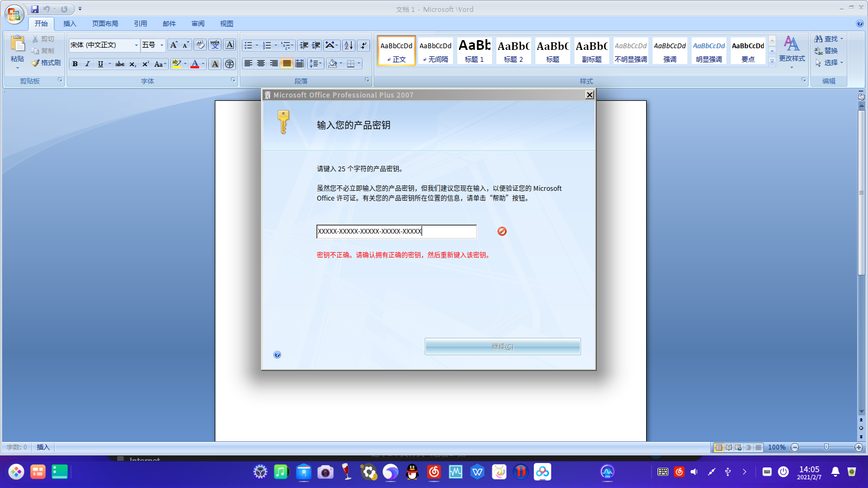Toggle bold formatting

75,64
